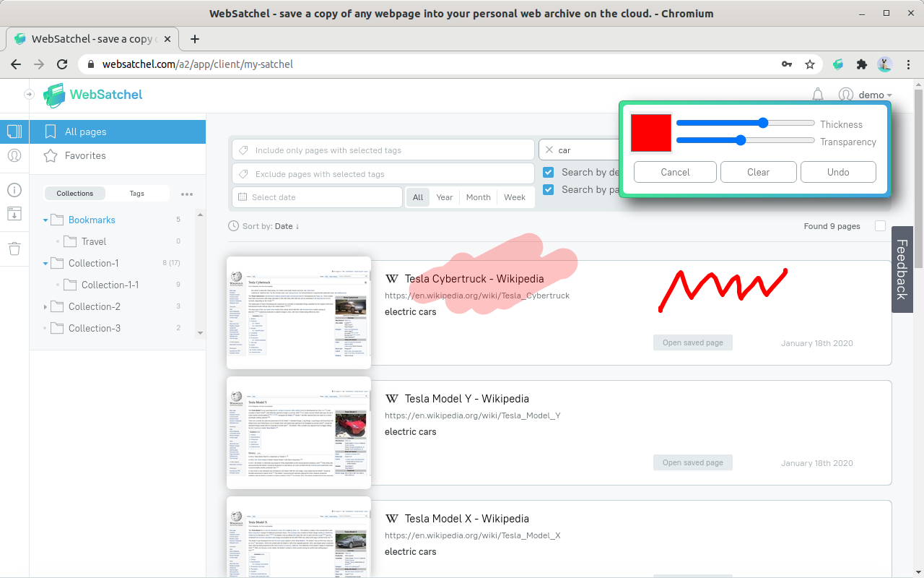Switch to the Collections tab
Screen dimensions: 924x578
point(75,193)
